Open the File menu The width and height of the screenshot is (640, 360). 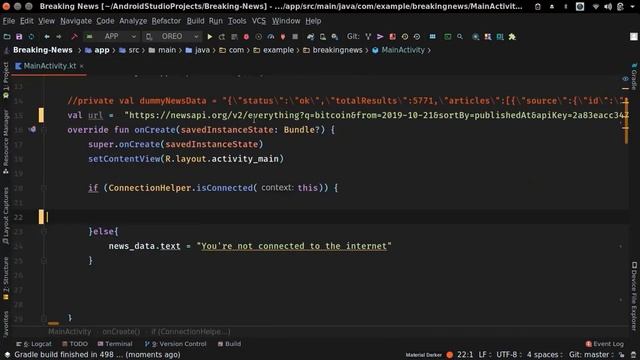point(9,21)
